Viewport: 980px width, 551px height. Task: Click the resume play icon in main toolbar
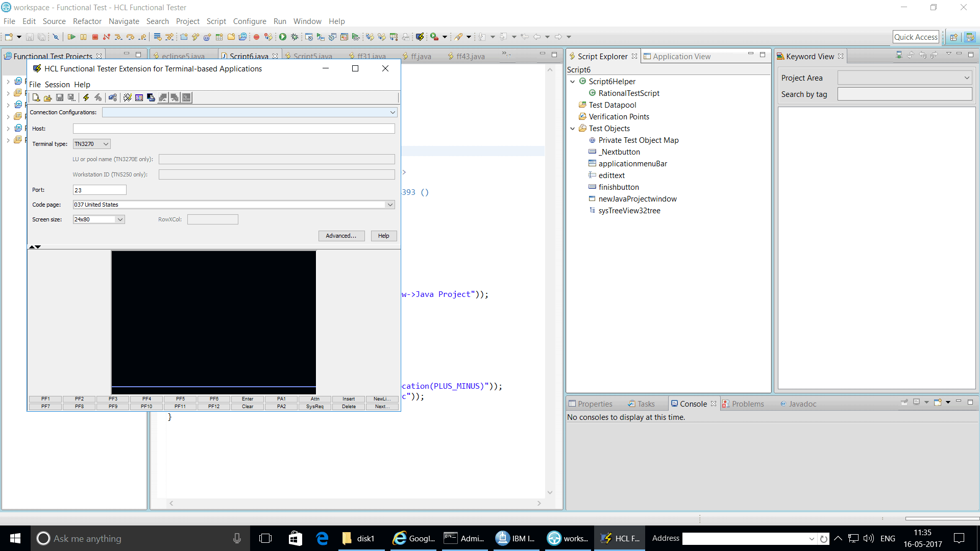(71, 37)
